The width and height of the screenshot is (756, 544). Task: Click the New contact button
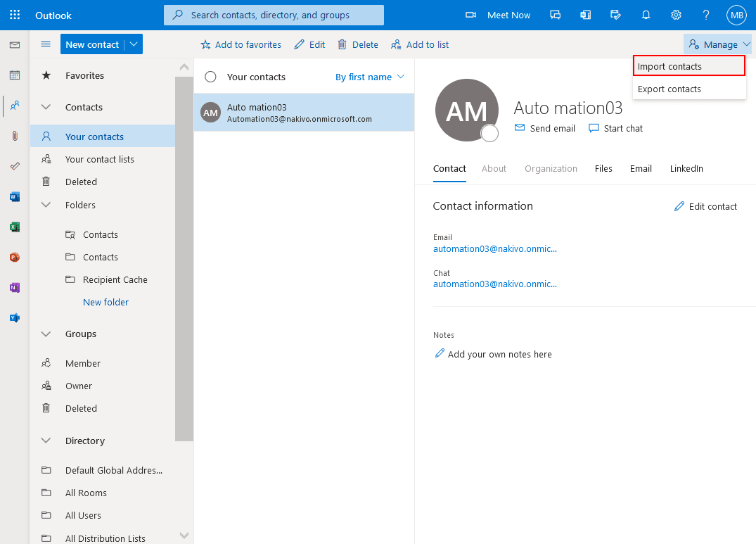click(93, 44)
